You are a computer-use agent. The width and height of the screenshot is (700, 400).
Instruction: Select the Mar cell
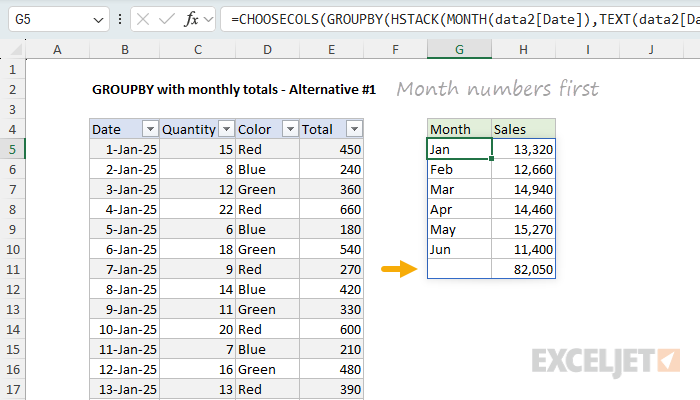coord(459,189)
